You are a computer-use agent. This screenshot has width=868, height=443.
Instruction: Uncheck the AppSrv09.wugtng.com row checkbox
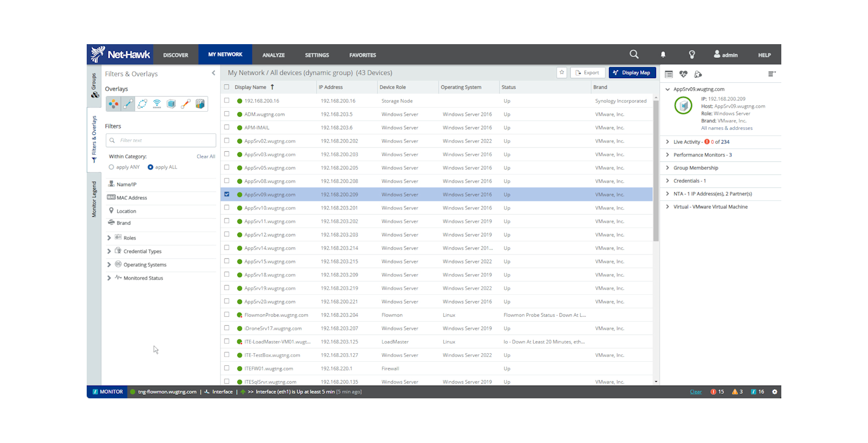point(227,194)
